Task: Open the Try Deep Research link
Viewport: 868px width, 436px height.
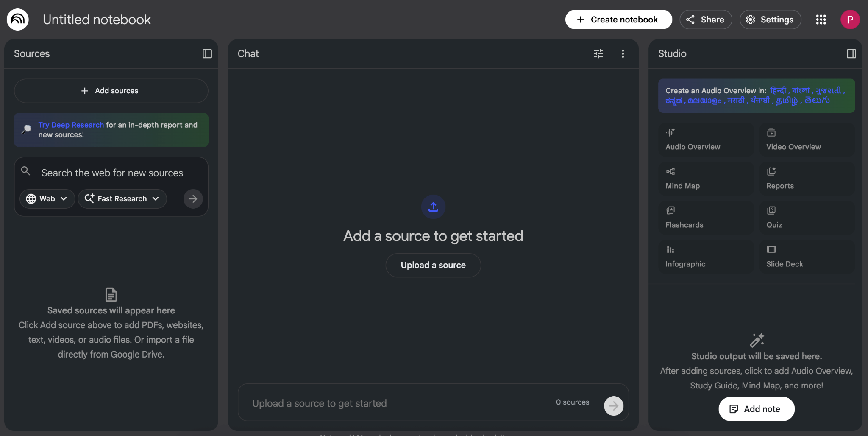Action: pyautogui.click(x=71, y=125)
